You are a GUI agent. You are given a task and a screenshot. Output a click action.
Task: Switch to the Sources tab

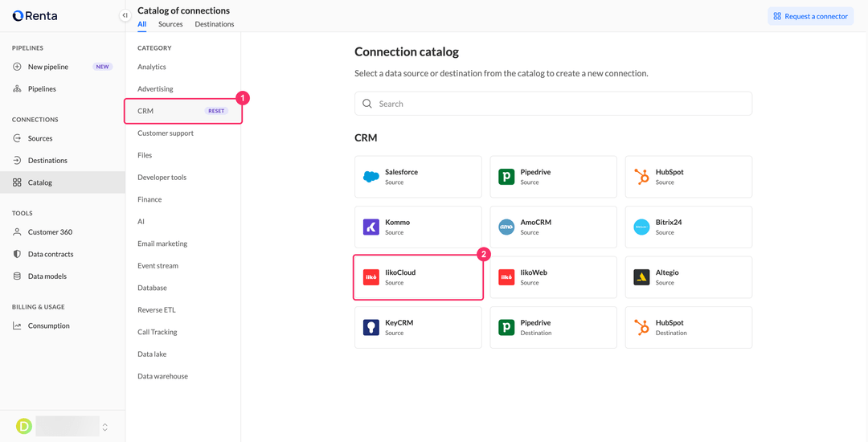click(170, 24)
